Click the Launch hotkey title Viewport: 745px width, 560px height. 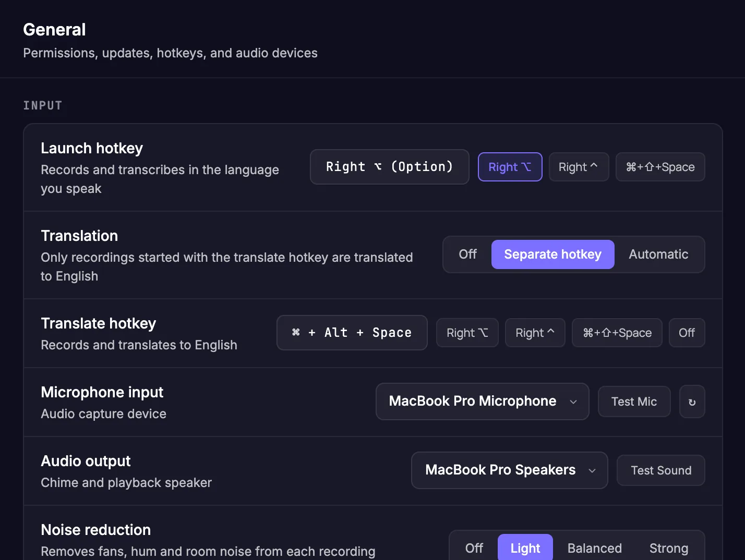(92, 149)
